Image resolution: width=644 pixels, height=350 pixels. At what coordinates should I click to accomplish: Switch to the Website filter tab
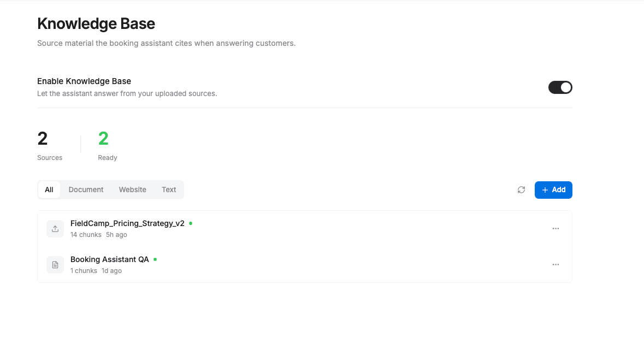pyautogui.click(x=132, y=189)
